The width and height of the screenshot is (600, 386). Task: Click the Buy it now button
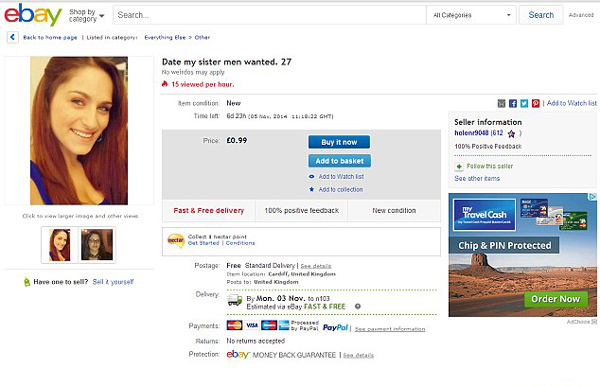pyautogui.click(x=339, y=142)
